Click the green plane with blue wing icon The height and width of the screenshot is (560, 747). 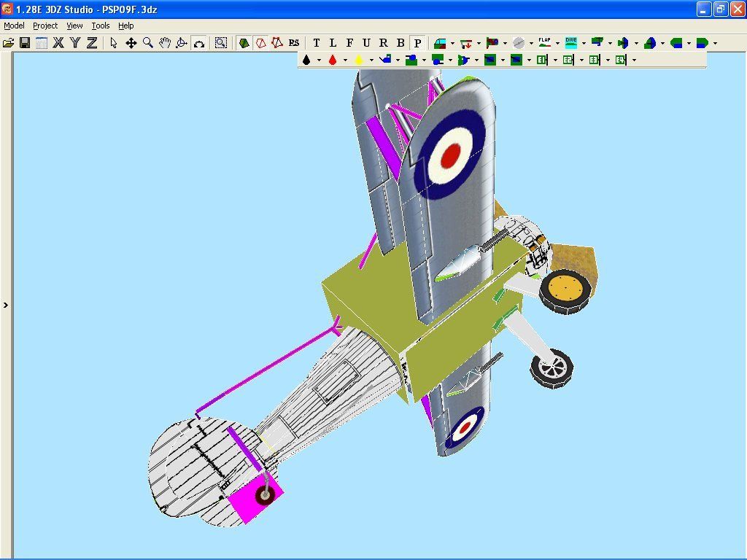pos(624,43)
